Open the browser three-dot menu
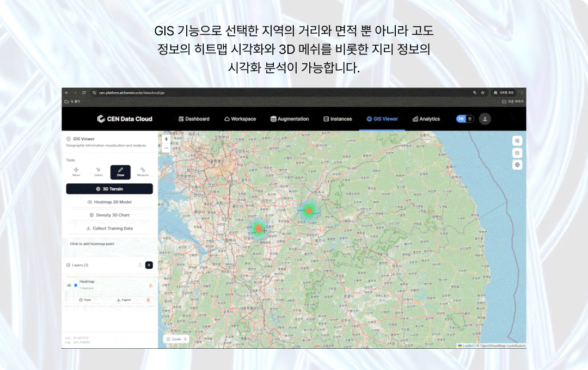The image size is (588, 370). pyautogui.click(x=522, y=93)
